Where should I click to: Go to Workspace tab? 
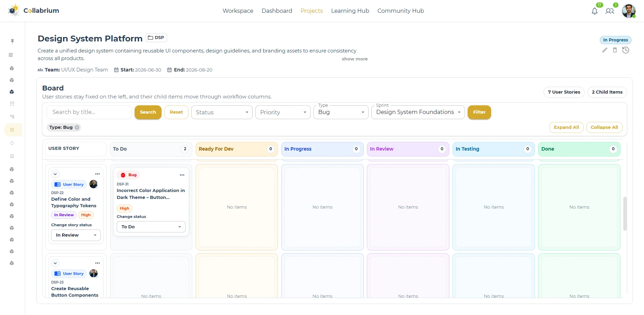pyautogui.click(x=238, y=11)
